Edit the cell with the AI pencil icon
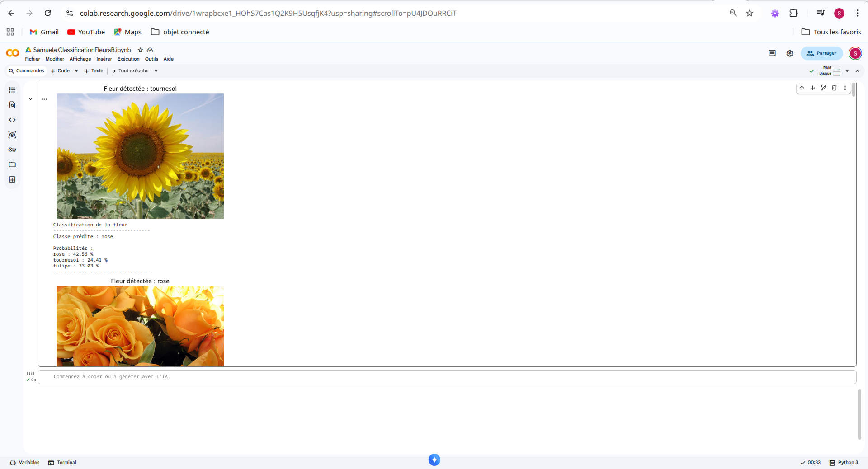868x469 pixels. (823, 88)
